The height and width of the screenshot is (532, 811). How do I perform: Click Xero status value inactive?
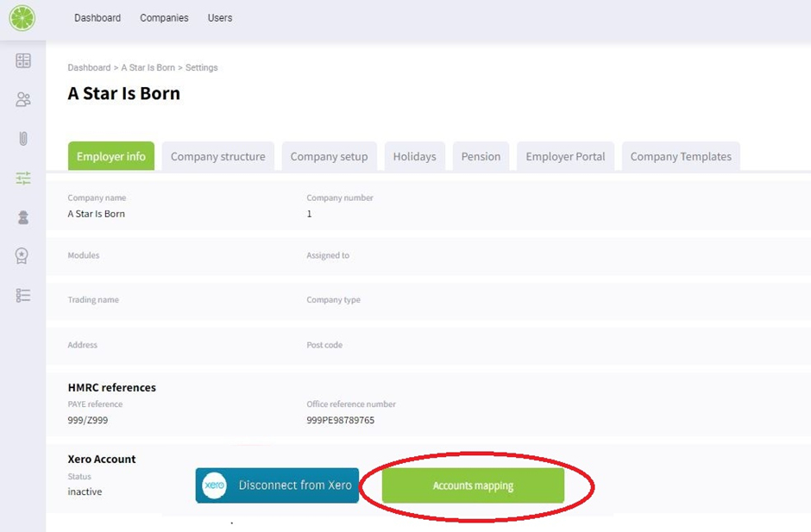(85, 491)
